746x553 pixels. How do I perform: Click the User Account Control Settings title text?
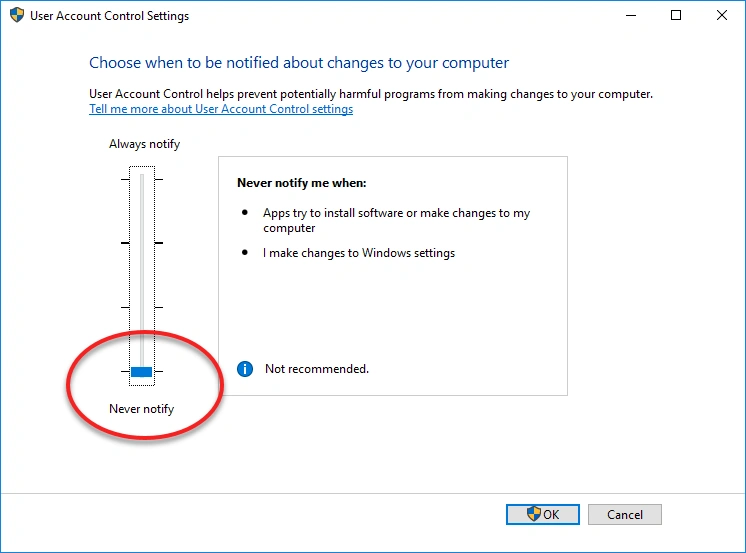click(x=109, y=16)
